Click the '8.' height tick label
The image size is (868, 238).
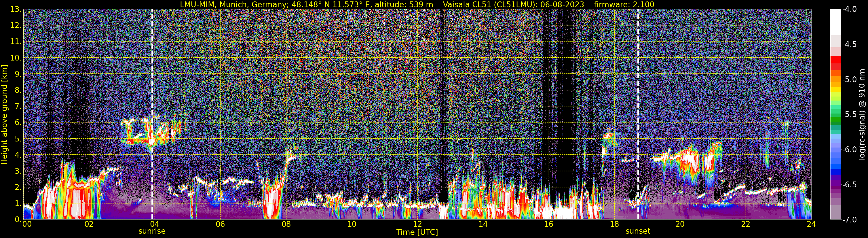tap(18, 90)
